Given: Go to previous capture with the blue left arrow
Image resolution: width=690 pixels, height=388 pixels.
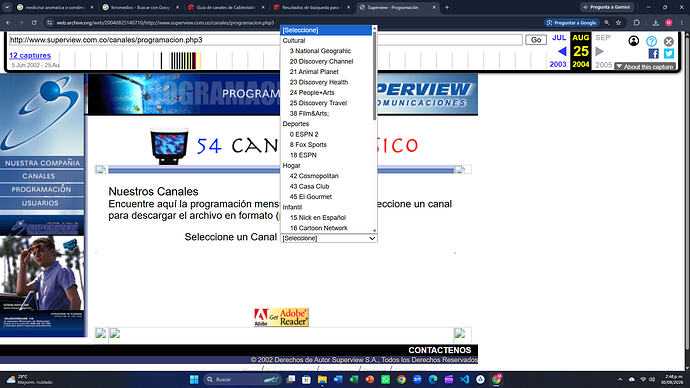Looking at the screenshot, I should (562, 51).
